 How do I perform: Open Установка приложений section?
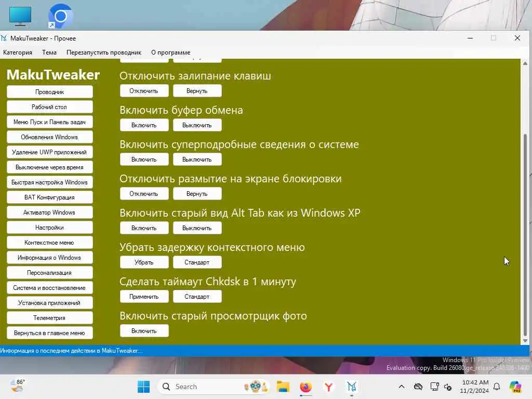coord(49,303)
